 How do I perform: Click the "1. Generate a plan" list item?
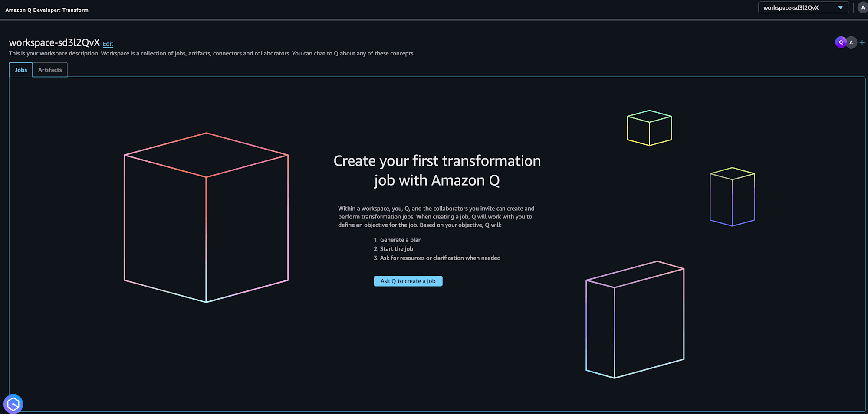[x=398, y=240]
